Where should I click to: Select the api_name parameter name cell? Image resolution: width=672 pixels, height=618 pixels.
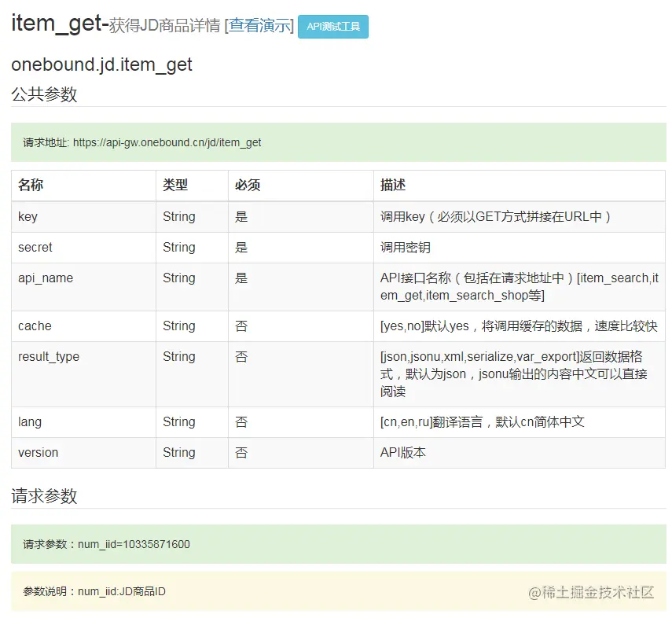83,287
